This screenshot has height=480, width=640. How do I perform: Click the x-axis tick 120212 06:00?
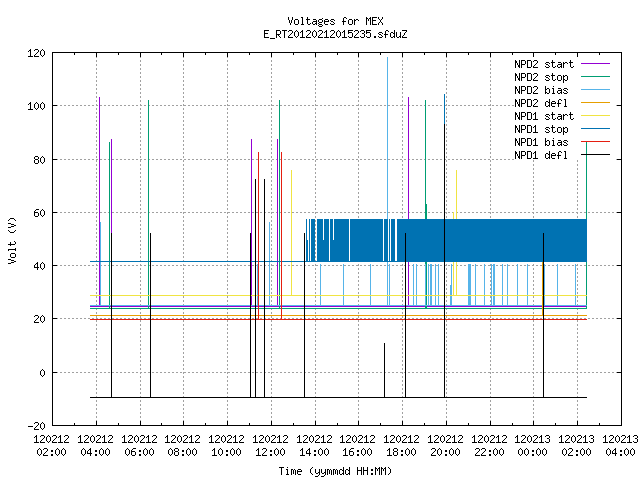click(x=140, y=446)
